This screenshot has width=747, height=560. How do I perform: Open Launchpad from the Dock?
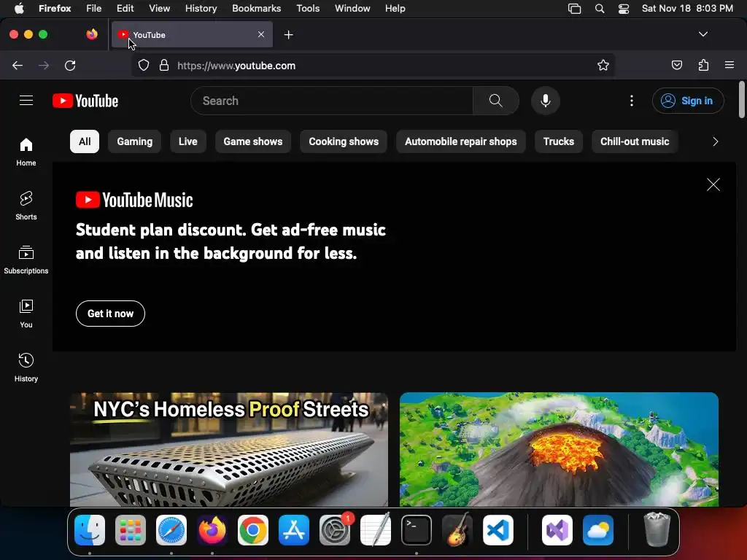[131, 530]
